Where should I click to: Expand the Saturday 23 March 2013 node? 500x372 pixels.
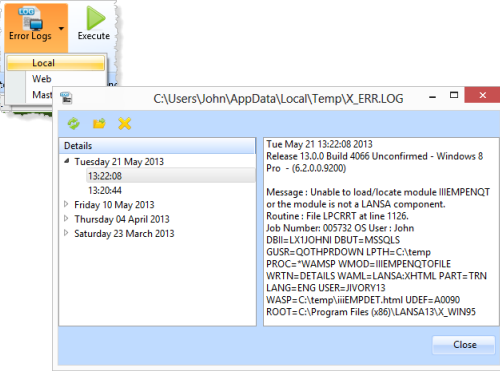coord(66,233)
